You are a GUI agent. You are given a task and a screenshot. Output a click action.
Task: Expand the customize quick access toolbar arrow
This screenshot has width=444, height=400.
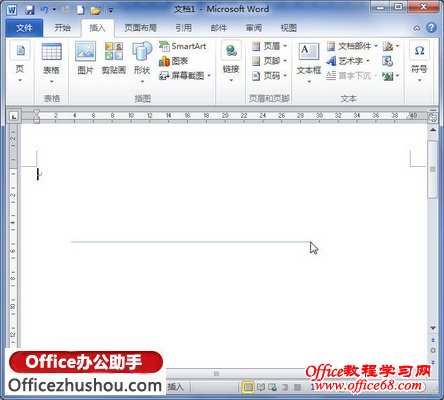(110, 11)
